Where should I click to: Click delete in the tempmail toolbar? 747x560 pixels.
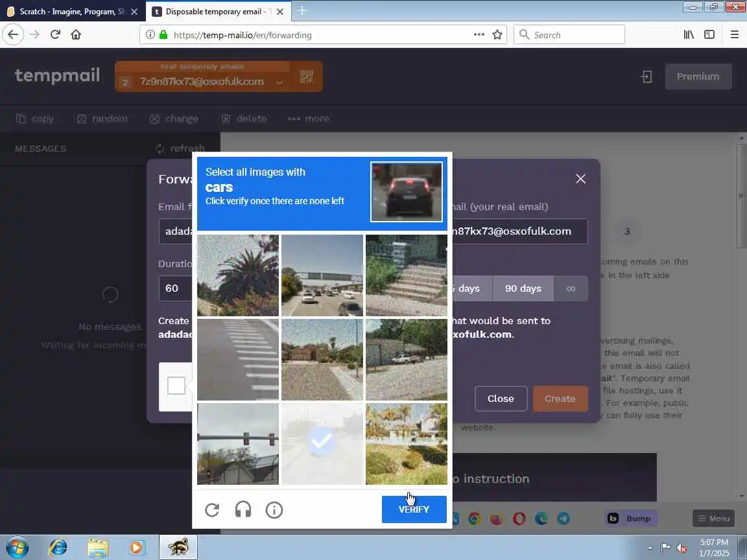click(244, 119)
